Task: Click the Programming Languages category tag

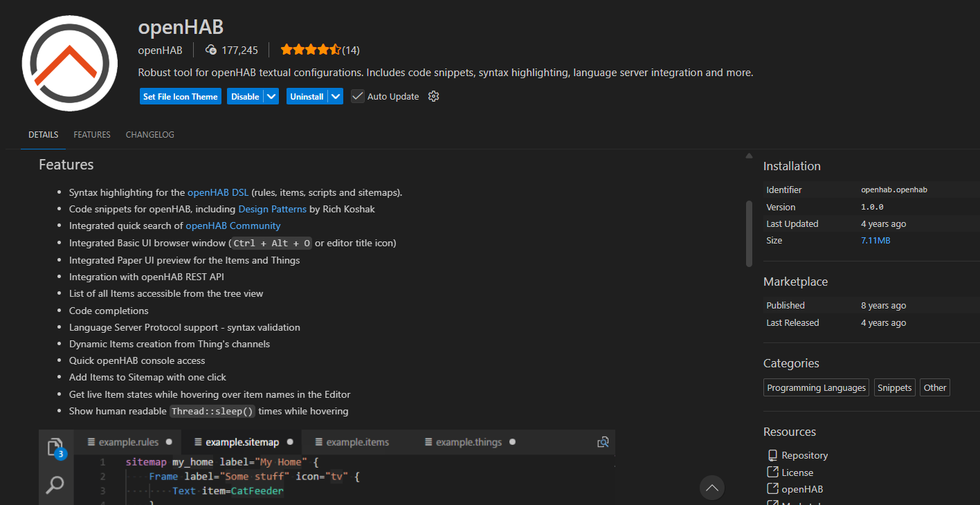Action: (816, 387)
